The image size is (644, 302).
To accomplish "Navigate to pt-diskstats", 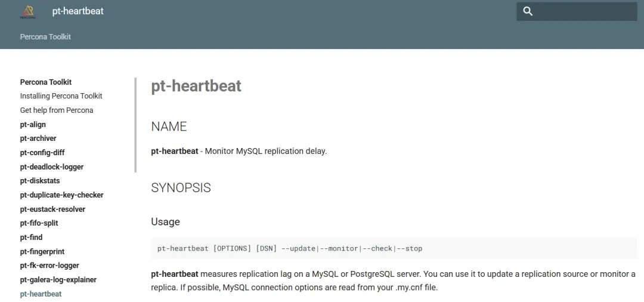I will point(40,181).
